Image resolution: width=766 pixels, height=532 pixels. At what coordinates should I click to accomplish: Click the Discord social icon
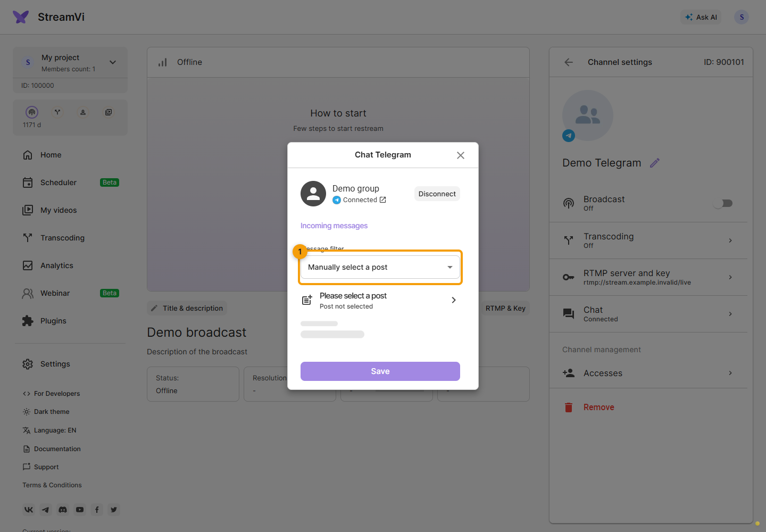[63, 510]
